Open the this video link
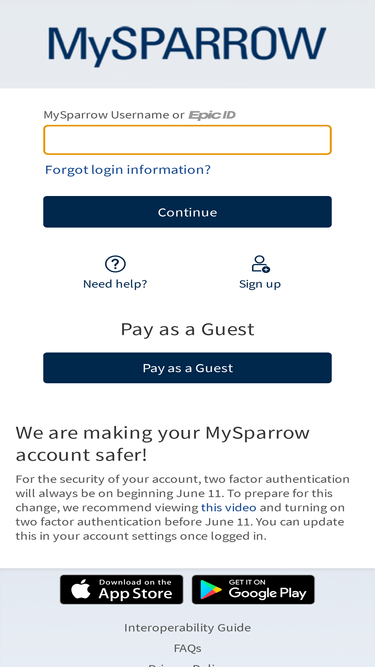Viewport: 375px width, 667px height. click(x=229, y=507)
